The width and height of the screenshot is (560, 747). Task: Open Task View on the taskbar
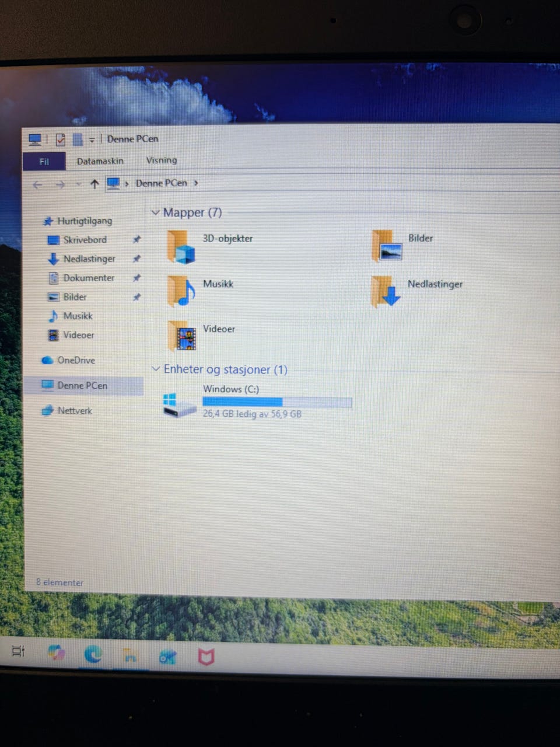(x=18, y=651)
